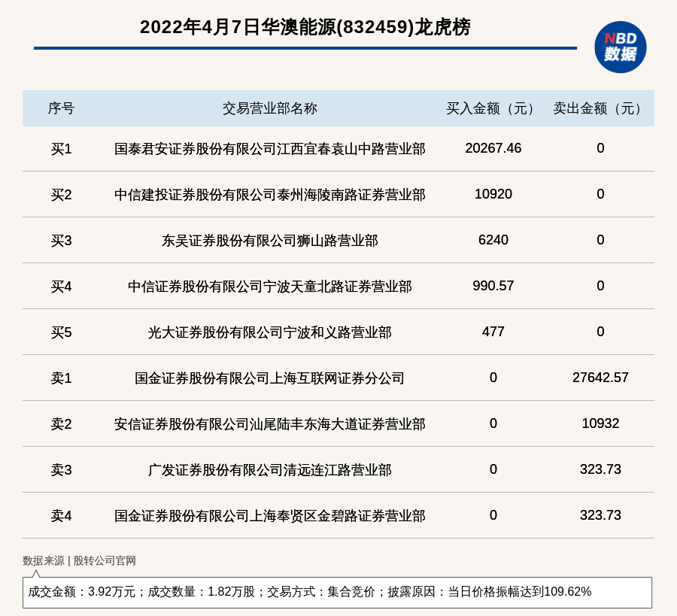The height and width of the screenshot is (616, 677).
Task: Select 中信建投证券 泰州海陵南路 branch name
Action: (x=269, y=195)
